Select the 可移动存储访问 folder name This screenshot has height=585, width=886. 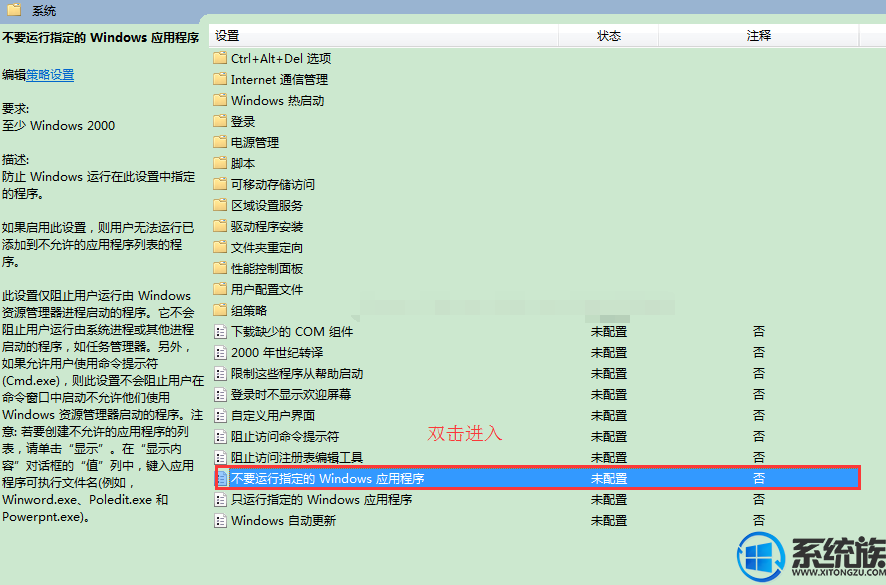coord(273,184)
